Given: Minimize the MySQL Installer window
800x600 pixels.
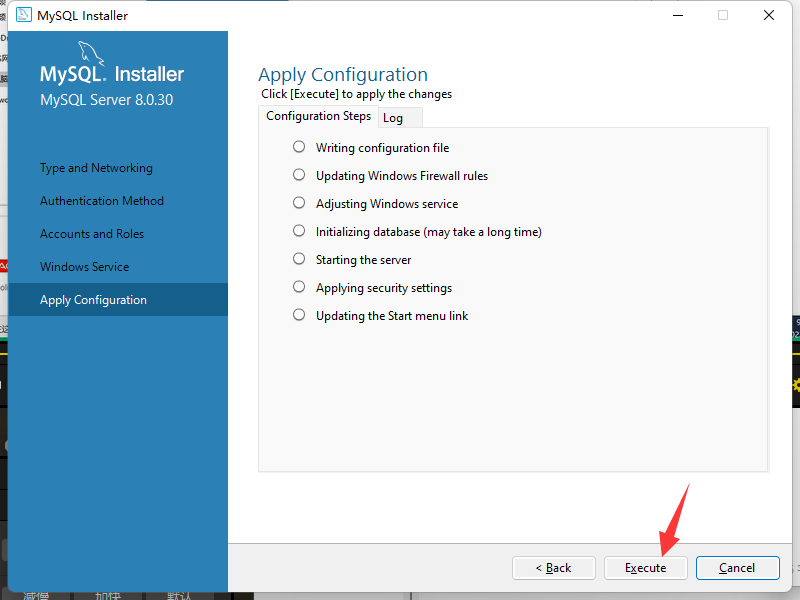Looking at the screenshot, I should pyautogui.click(x=678, y=15).
